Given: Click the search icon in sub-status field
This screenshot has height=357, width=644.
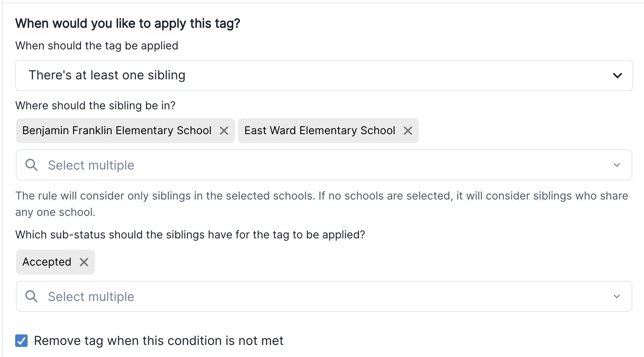Looking at the screenshot, I should click(x=31, y=296).
